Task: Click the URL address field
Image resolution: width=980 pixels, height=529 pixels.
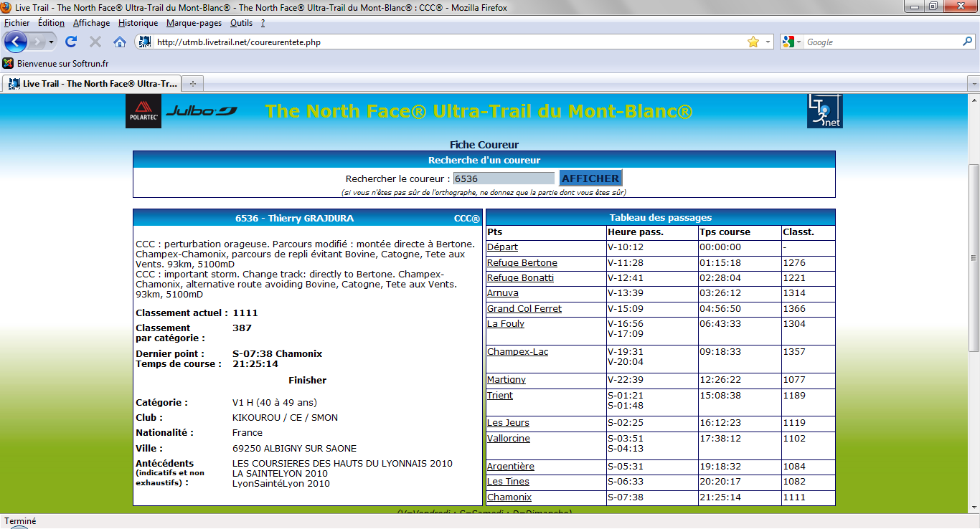Action: pos(449,42)
